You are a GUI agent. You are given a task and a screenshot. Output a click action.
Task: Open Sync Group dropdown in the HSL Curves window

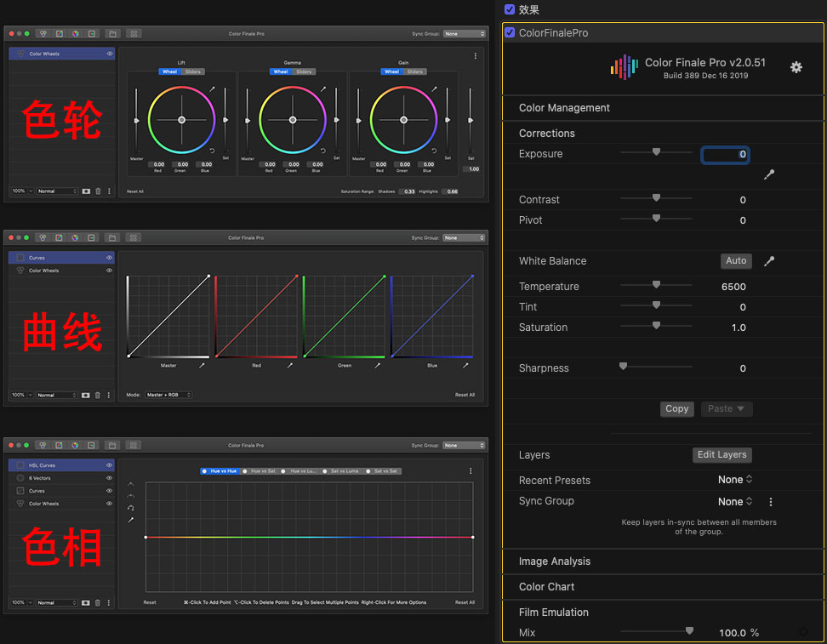coord(464,446)
